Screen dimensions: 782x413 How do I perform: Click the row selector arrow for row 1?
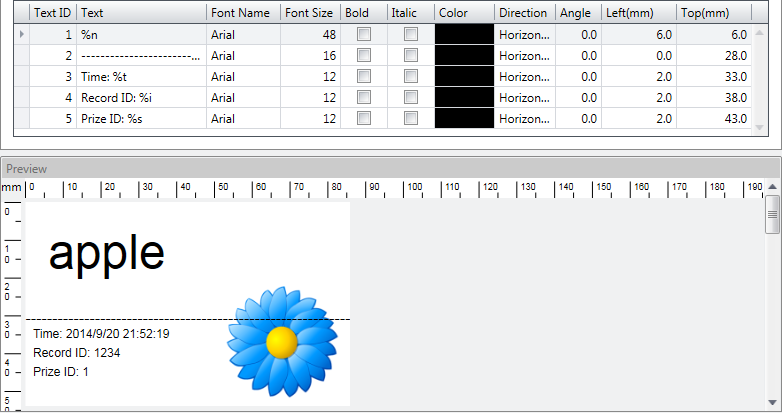[x=22, y=34]
